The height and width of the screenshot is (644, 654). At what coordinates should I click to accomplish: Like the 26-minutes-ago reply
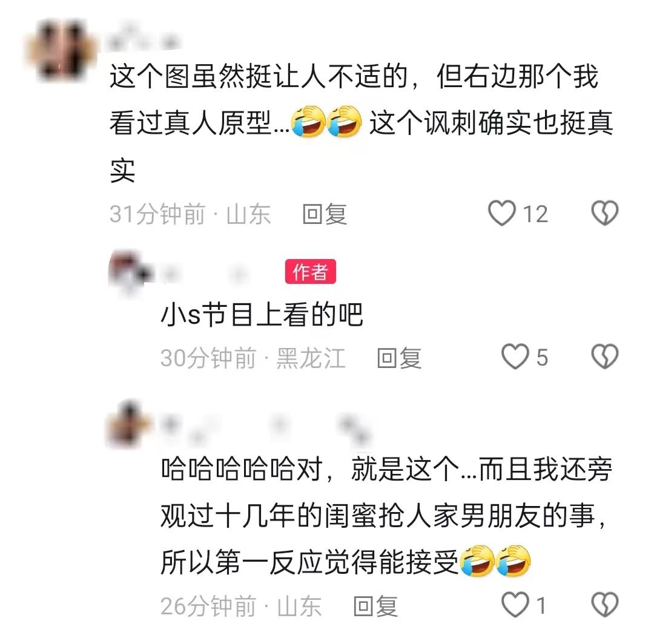click(515, 605)
